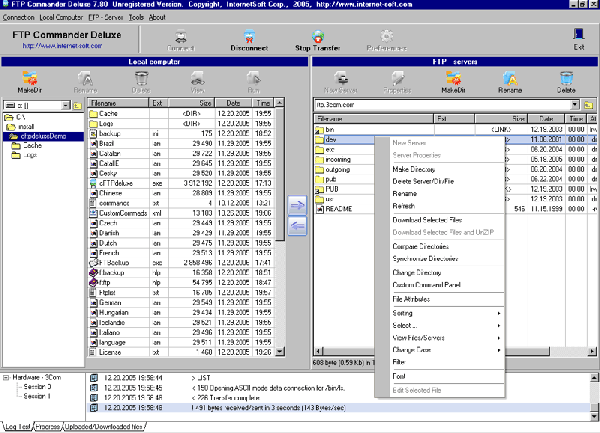Expand the FTP server path dropdown
Screen dimensions: 600x433
tap(575, 103)
